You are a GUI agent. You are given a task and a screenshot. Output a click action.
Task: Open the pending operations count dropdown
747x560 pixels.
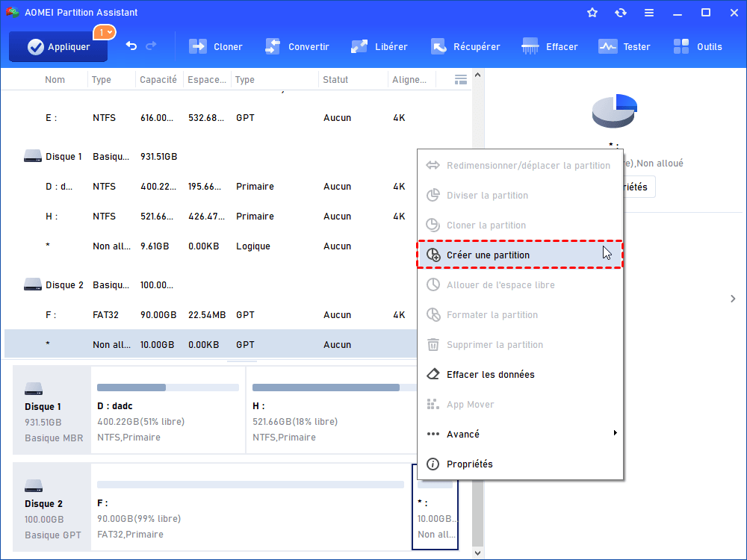point(105,32)
